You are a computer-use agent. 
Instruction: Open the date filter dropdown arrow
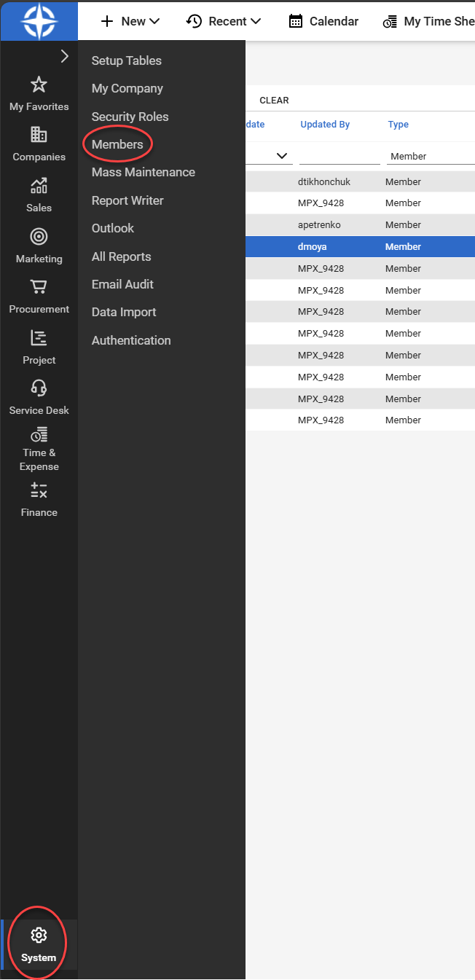[282, 156]
